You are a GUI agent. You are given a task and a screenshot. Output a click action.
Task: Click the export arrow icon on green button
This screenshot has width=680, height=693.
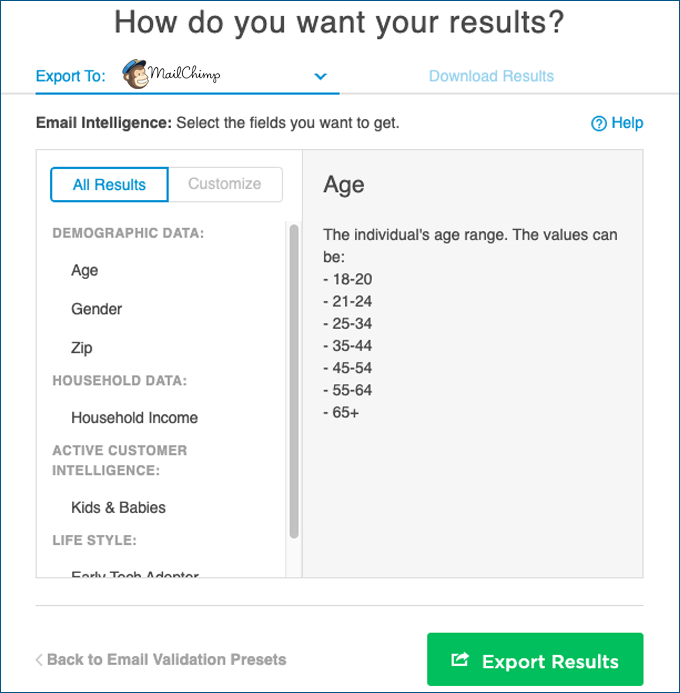(x=460, y=660)
